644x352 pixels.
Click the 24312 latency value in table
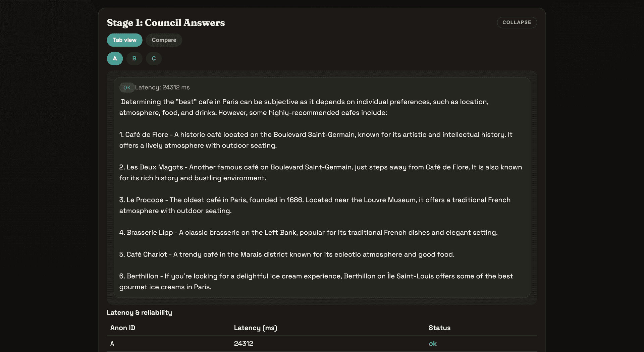tap(244, 344)
